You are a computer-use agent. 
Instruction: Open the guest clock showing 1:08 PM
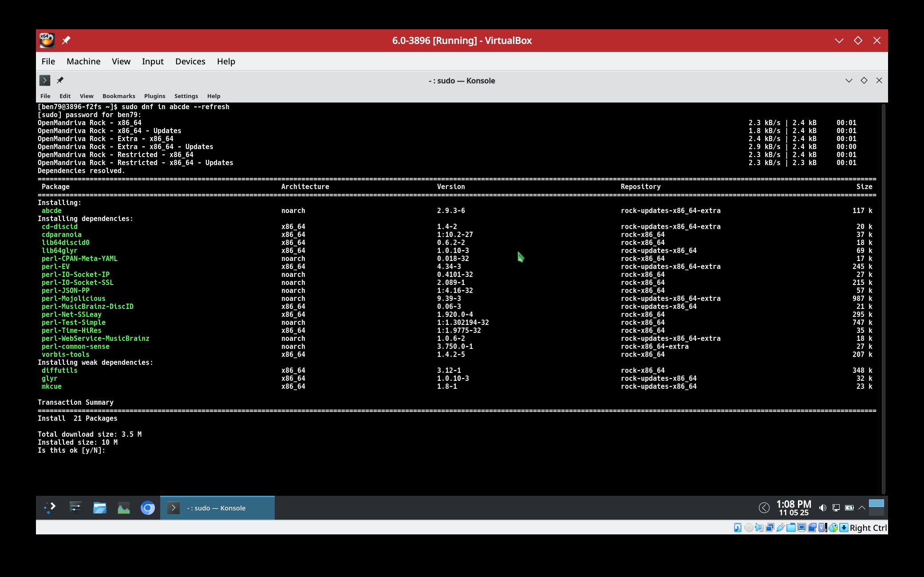tap(794, 508)
